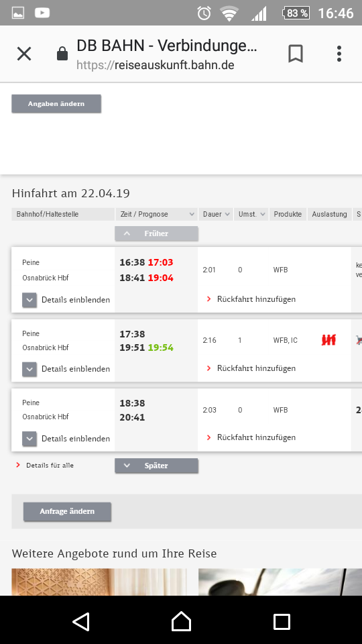The image size is (362, 644).
Task: Tap the YouTube notification icon
Action: [42, 13]
